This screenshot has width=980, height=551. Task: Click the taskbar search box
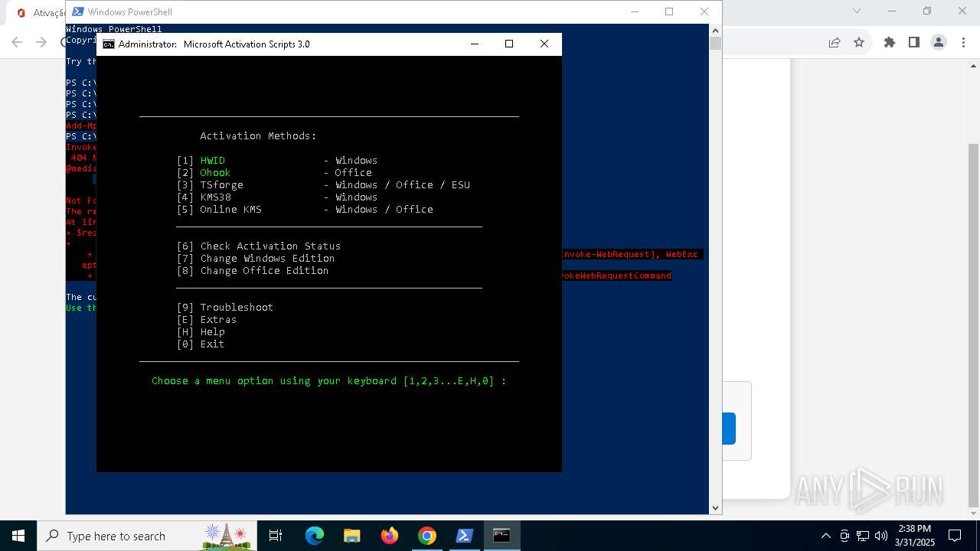pos(149,536)
